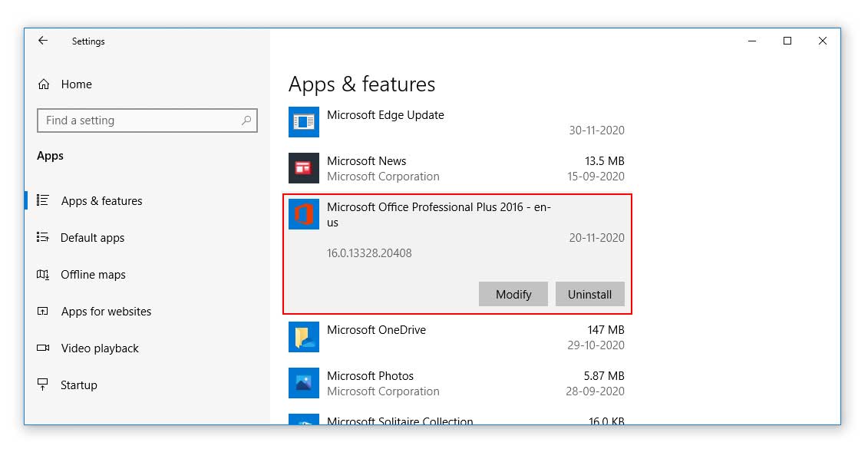
Task: Click the Apps section heading in sidebar
Action: [50, 156]
